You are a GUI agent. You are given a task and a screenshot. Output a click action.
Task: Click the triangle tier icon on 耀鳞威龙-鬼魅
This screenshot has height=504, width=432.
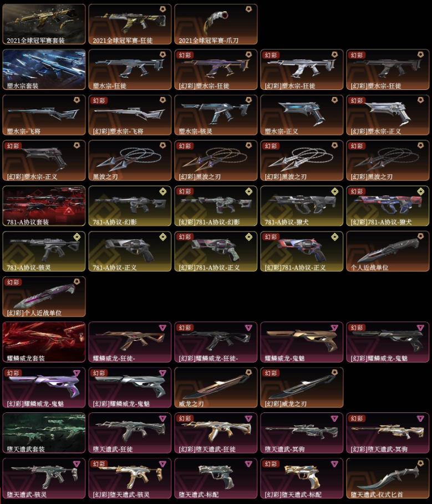point(334,328)
